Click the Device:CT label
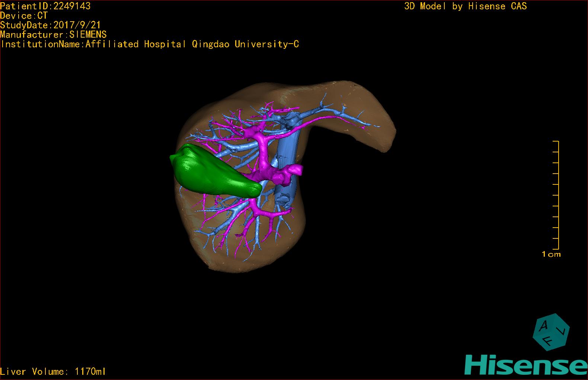Screen dimensions: 588x380 point(24,16)
